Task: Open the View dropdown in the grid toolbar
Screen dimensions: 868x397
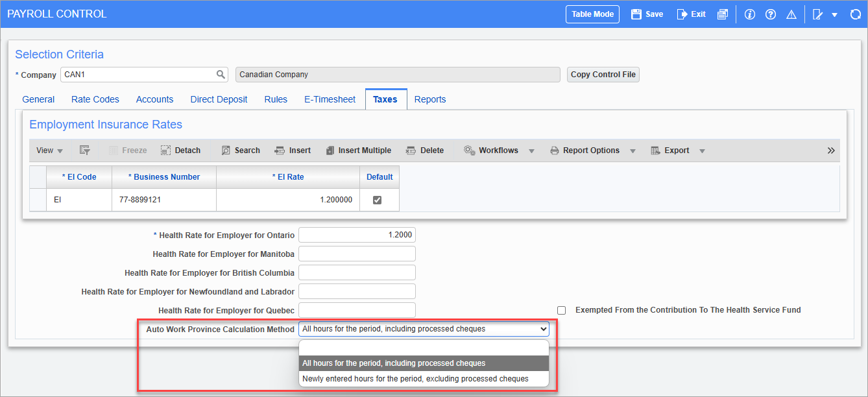Action: coord(49,150)
